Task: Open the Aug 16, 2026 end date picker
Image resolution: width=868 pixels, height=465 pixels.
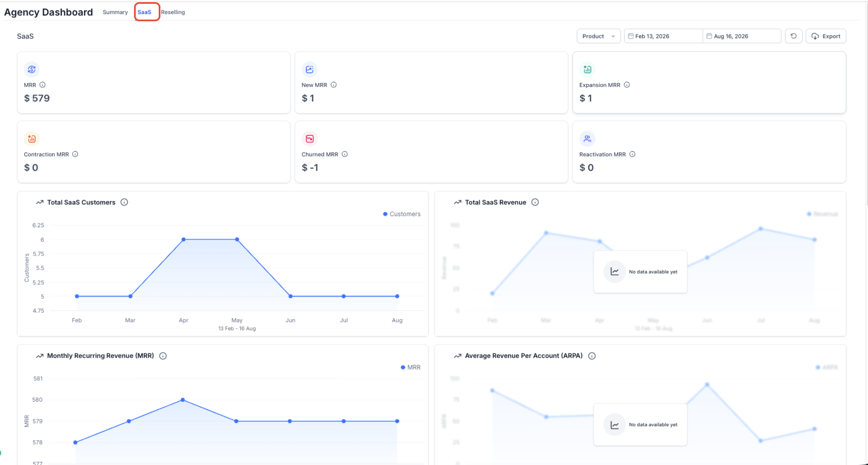Action: click(742, 36)
